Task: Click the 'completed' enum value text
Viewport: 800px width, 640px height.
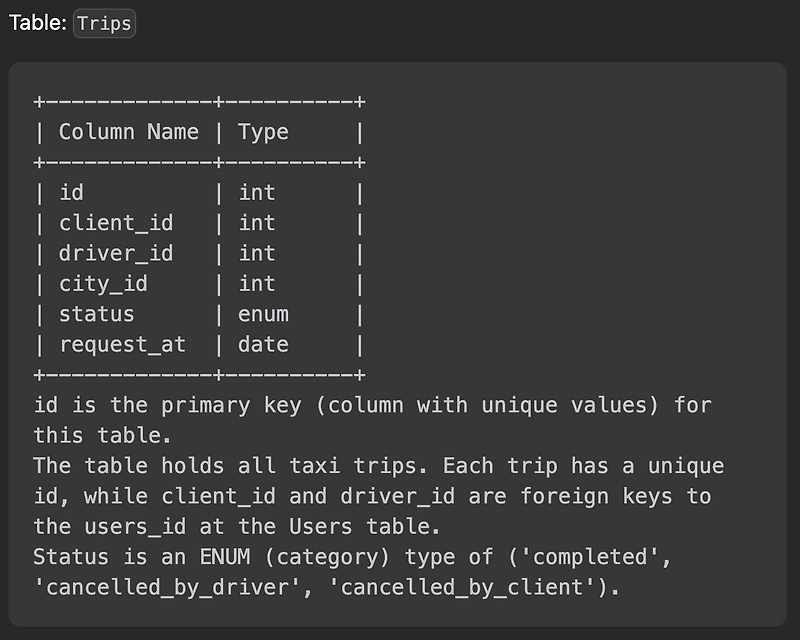Action: coord(590,557)
